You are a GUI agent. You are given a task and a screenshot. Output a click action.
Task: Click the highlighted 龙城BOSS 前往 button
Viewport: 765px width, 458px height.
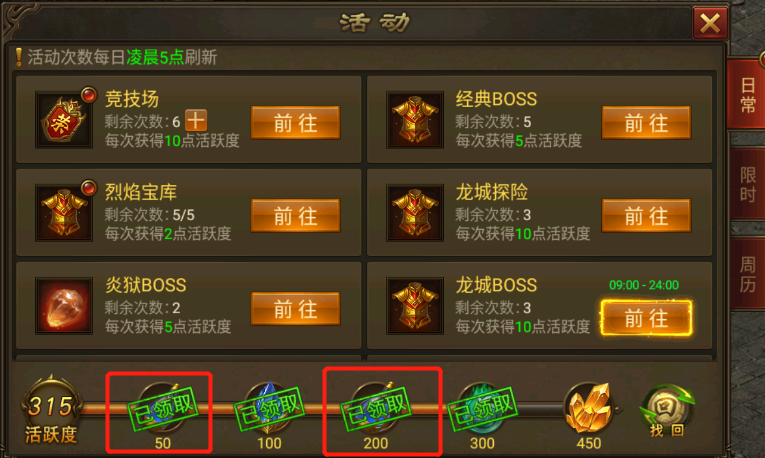pyautogui.click(x=646, y=318)
